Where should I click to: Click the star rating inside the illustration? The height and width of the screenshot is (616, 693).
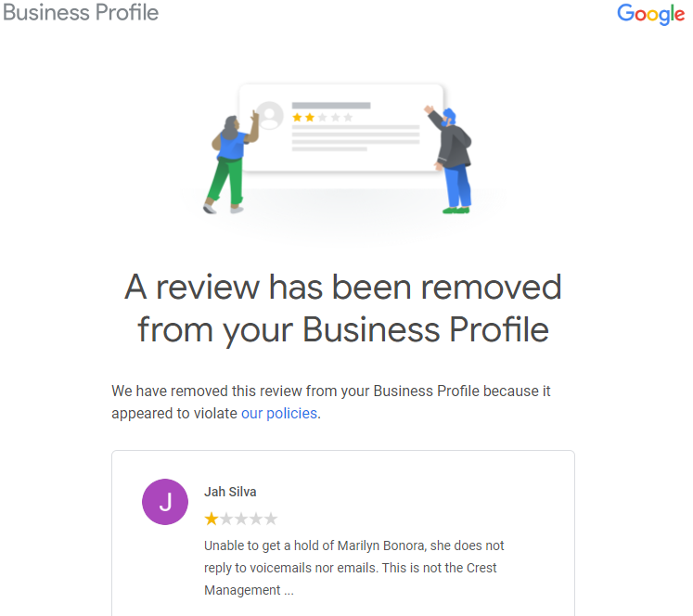click(x=322, y=118)
